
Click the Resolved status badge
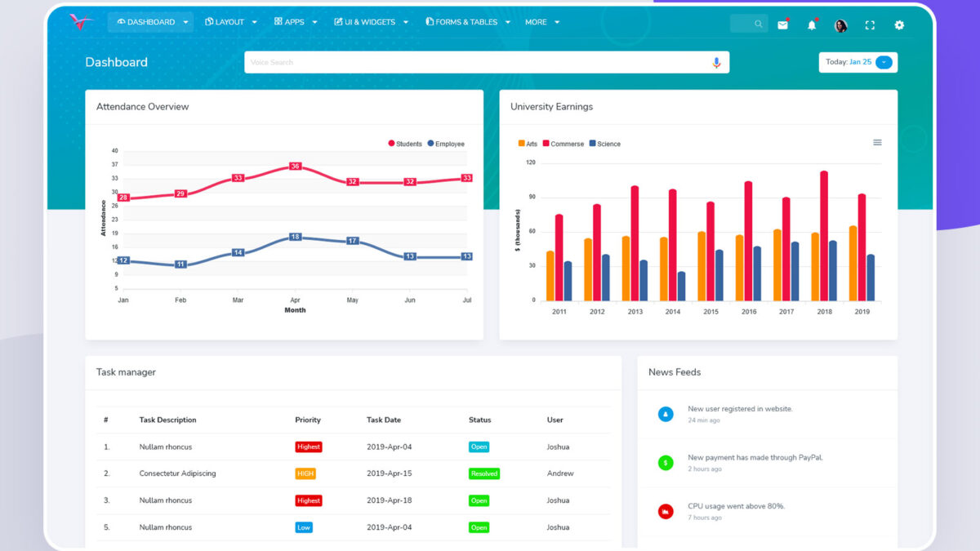point(483,473)
